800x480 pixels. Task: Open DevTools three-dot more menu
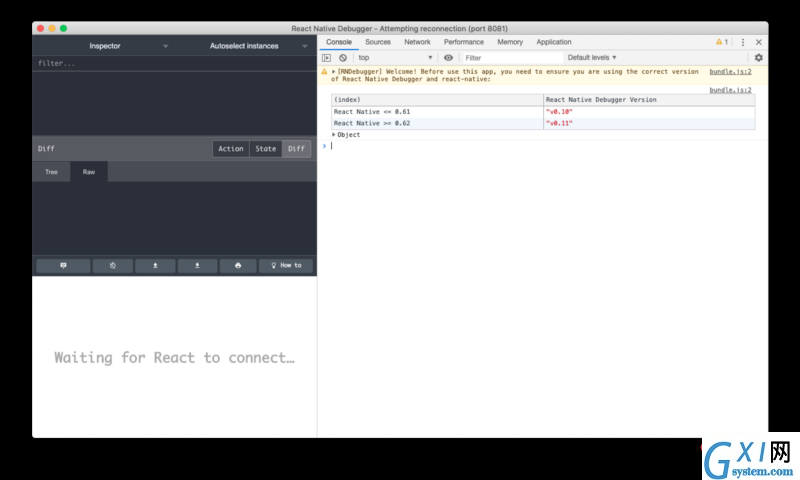point(743,42)
